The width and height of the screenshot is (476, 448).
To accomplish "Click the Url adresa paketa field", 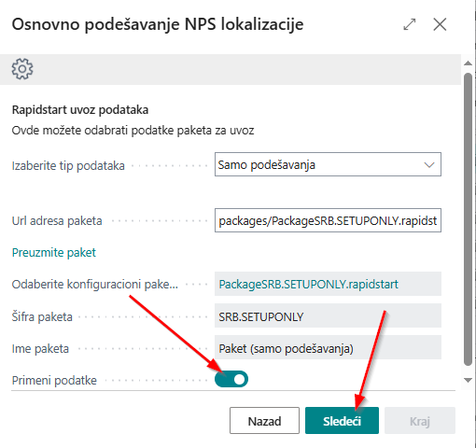I will point(328,220).
